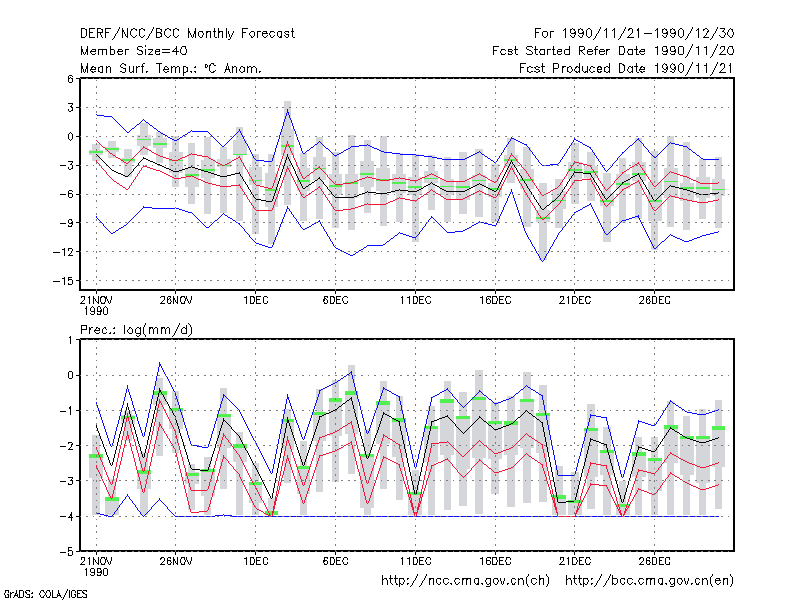
Task: Click the DERF/NCC/BCC Monthly Forecast title
Action: (x=187, y=34)
